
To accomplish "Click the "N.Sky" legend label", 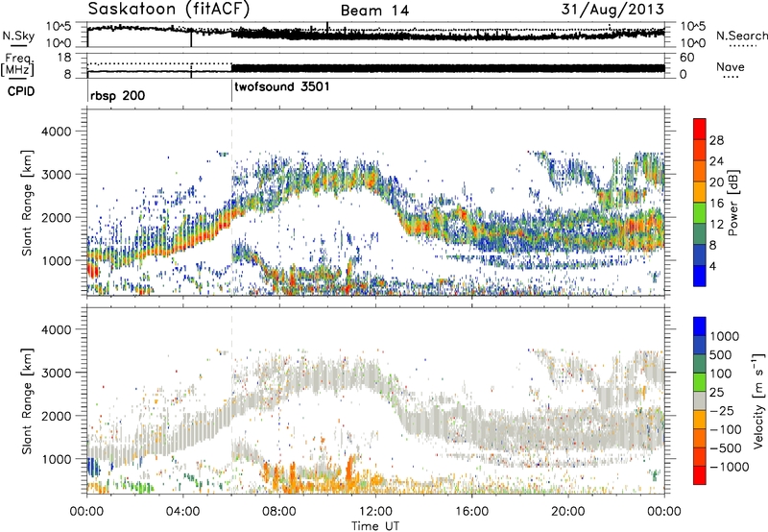I will [18, 36].
